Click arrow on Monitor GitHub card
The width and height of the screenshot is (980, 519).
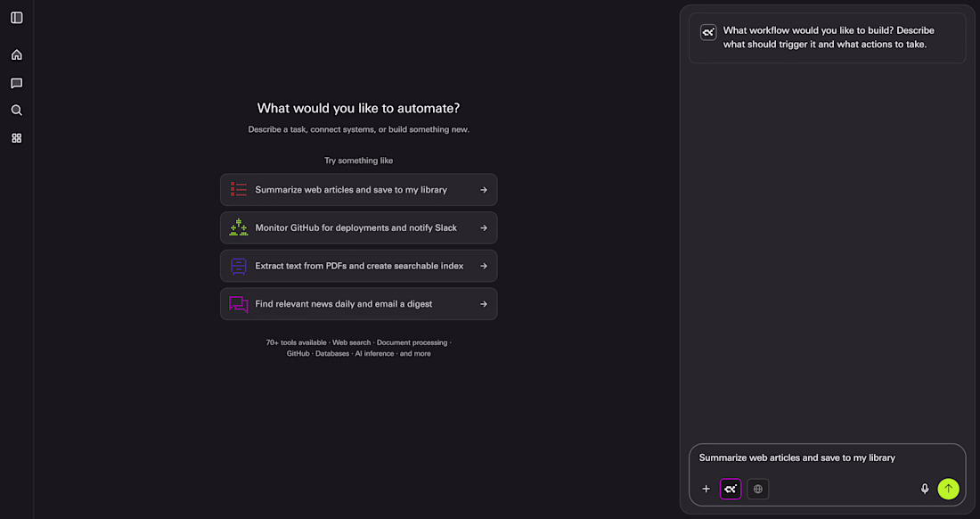pyautogui.click(x=484, y=228)
